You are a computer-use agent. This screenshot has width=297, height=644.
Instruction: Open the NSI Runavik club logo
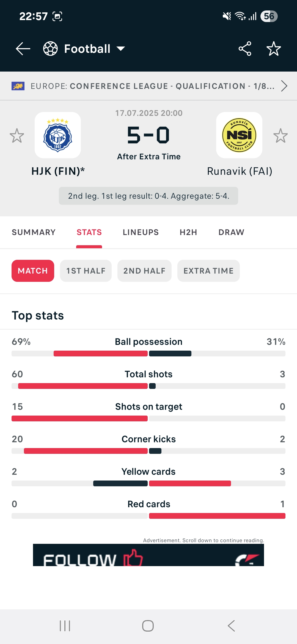[x=239, y=135]
